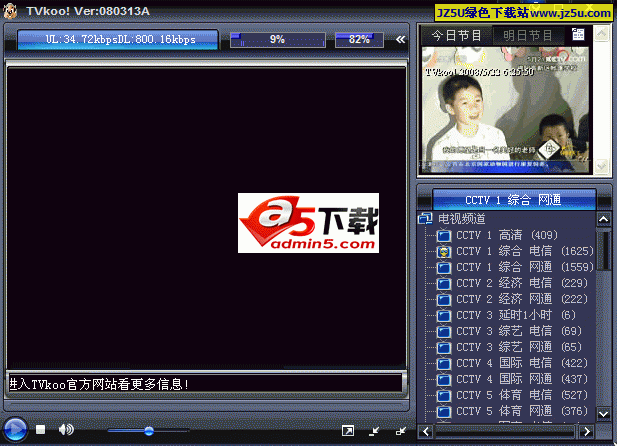
Task: Mute audio with speaker icon
Action: coord(66,429)
